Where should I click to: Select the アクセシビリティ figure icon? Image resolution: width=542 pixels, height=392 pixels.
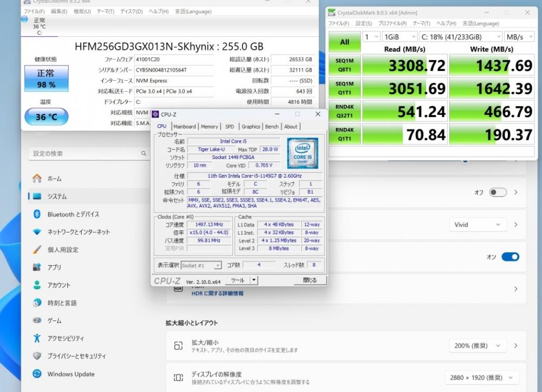click(37, 338)
